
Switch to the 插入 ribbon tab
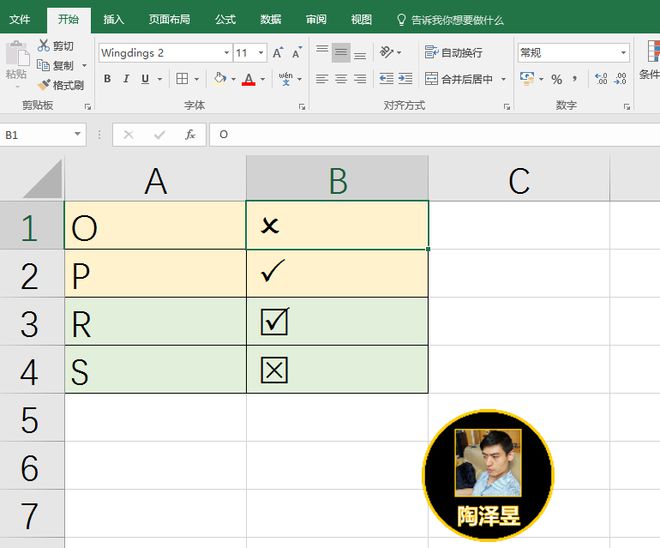click(x=114, y=19)
